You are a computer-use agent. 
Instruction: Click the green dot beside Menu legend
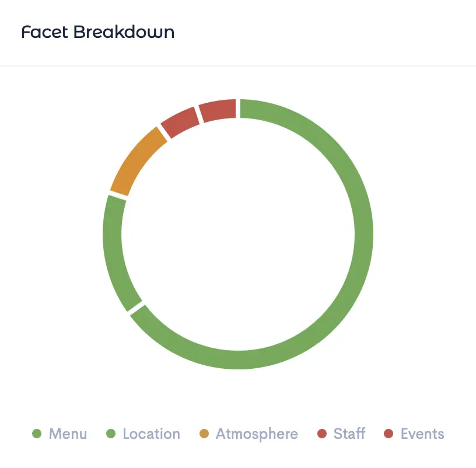click(x=37, y=434)
